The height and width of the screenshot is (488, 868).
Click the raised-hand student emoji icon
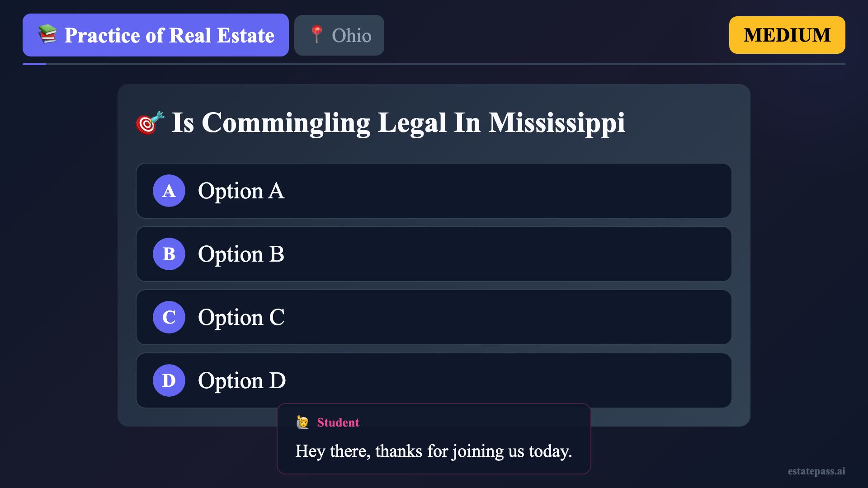(302, 422)
